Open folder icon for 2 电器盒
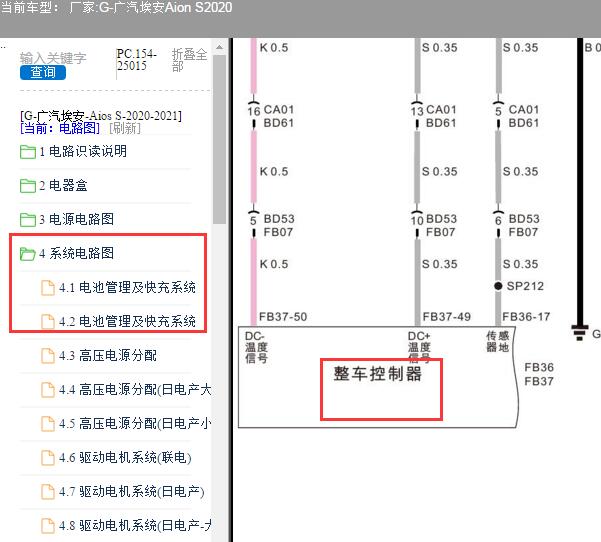The width and height of the screenshot is (601, 542). [28, 186]
